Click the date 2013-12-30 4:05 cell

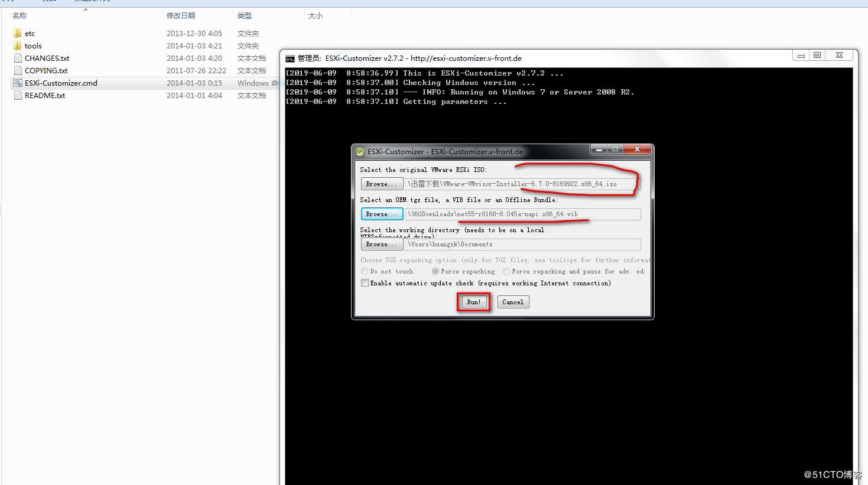tap(194, 33)
